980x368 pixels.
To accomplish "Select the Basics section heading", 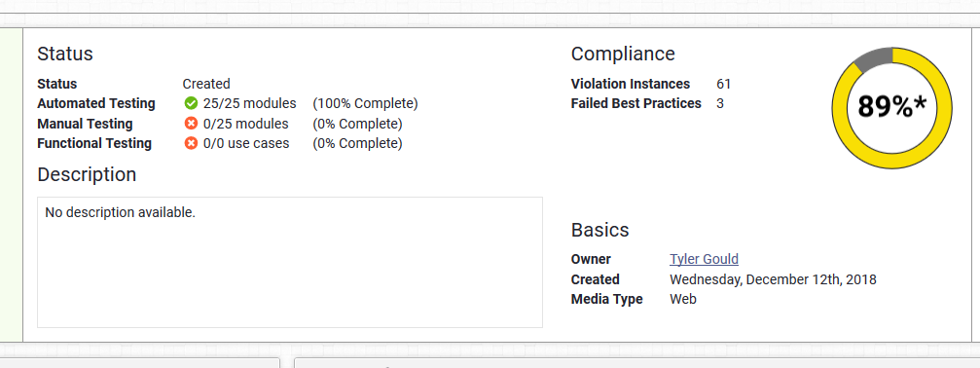I will tap(600, 230).
